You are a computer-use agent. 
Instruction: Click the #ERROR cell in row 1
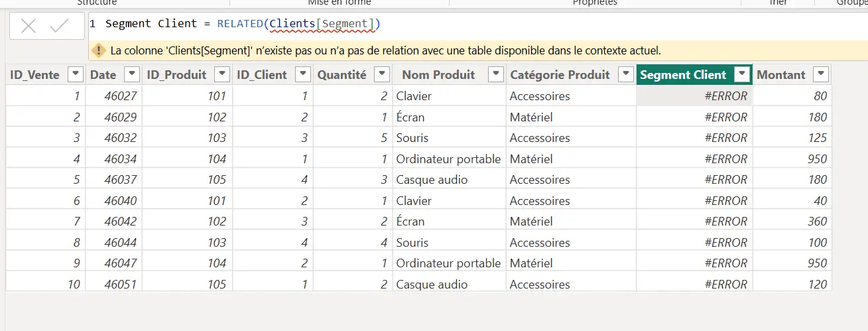(694, 96)
